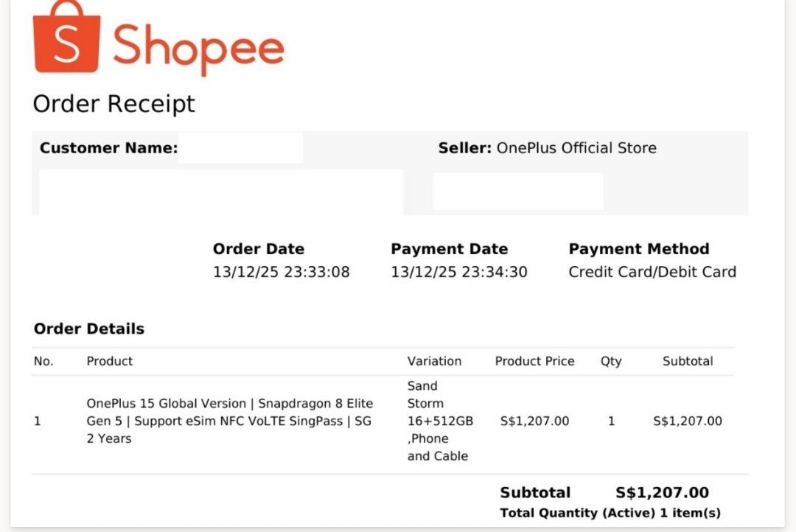Click the bold Subtotal amount S$1,207.00

pos(662,493)
